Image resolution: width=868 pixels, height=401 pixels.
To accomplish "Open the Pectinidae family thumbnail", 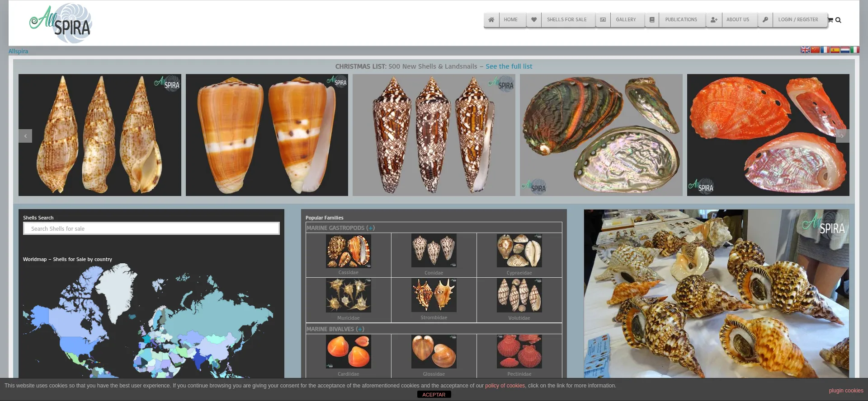I will coord(519,352).
